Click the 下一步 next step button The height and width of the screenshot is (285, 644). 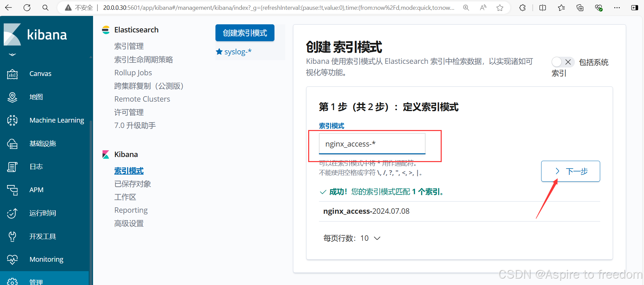click(x=570, y=171)
